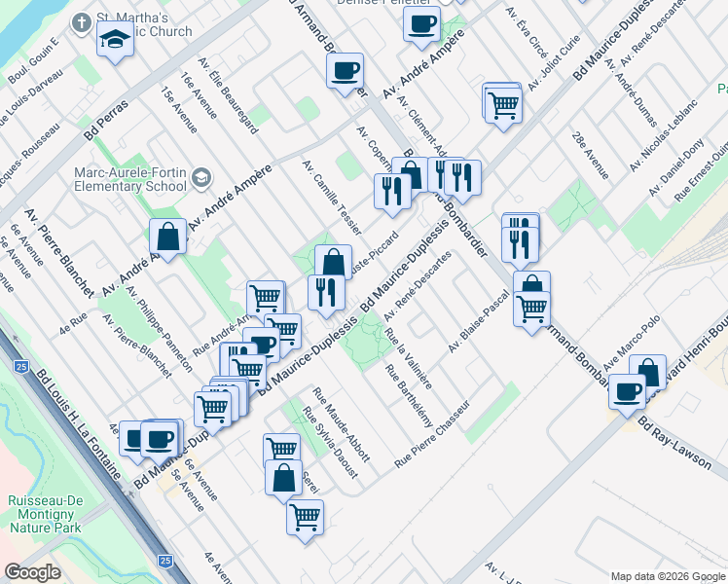
Task: Open grocery cart marker near Rue Sylvia-Daoust
Action: (x=282, y=448)
